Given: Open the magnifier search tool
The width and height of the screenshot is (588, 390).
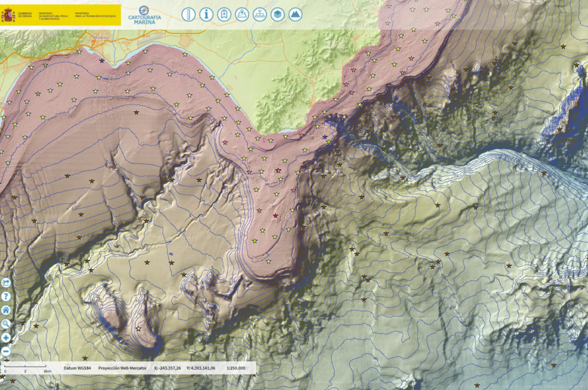Looking at the screenshot, I should pos(6,324).
